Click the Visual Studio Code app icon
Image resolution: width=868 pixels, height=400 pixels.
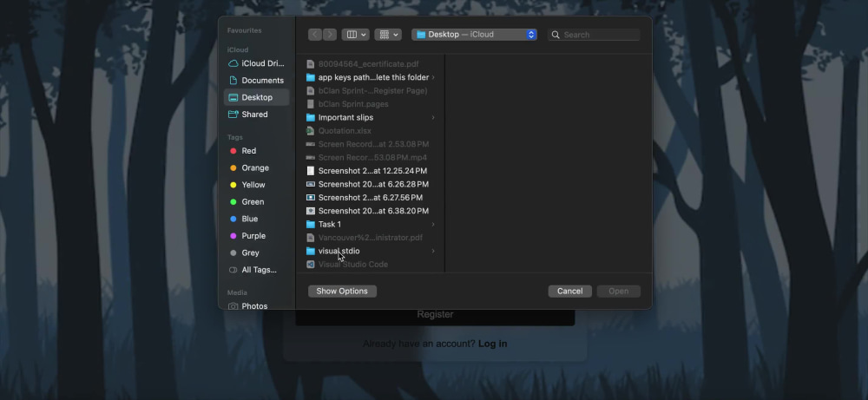pyautogui.click(x=311, y=265)
